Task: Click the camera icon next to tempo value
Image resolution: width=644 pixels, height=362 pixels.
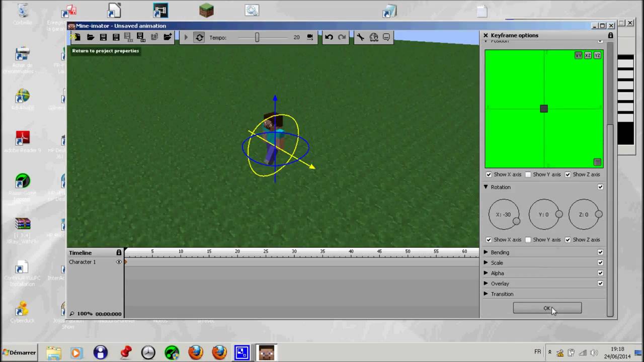Action: click(310, 37)
